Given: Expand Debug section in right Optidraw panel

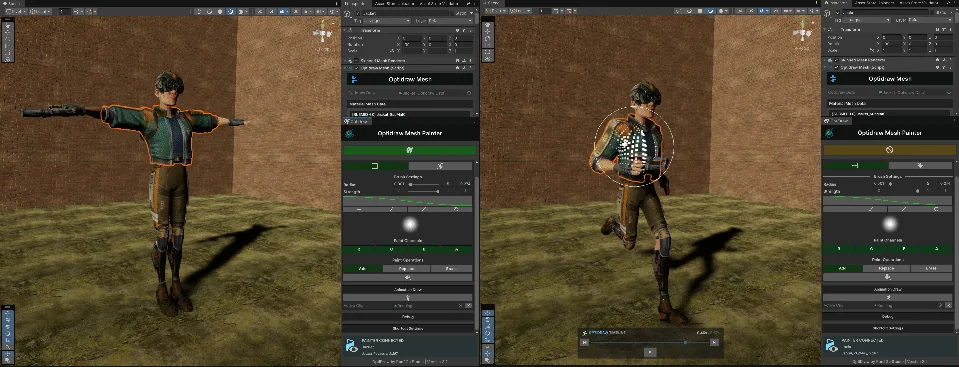Looking at the screenshot, I should (x=888, y=316).
